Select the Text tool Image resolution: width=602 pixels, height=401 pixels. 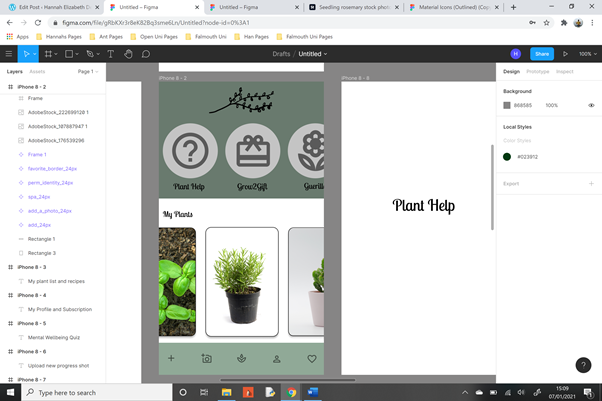point(110,54)
